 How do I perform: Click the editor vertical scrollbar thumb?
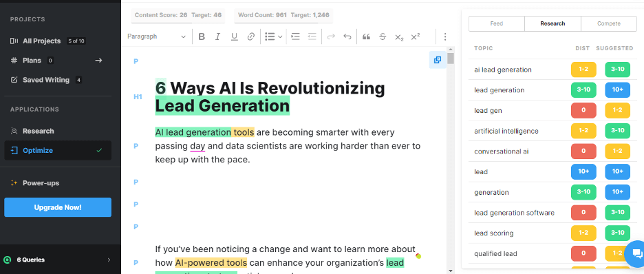[451, 58]
